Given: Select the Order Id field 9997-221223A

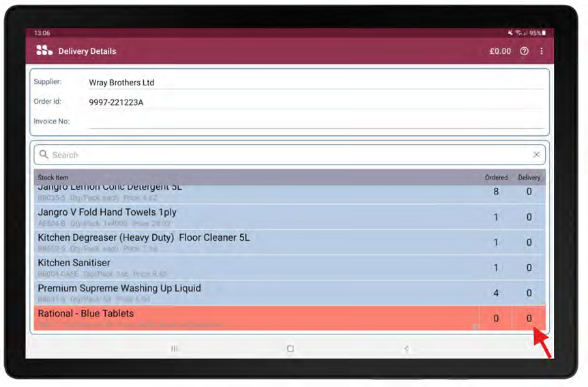Looking at the screenshot, I should click(316, 102).
